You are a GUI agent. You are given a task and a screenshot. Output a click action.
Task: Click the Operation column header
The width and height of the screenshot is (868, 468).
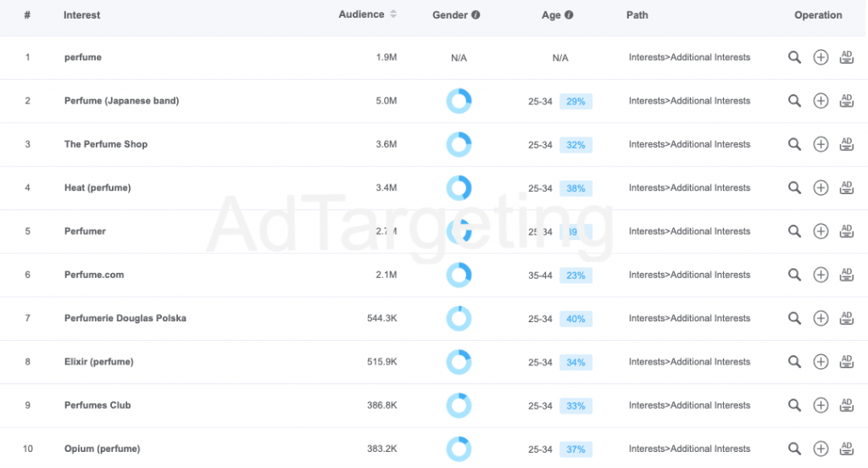point(818,15)
